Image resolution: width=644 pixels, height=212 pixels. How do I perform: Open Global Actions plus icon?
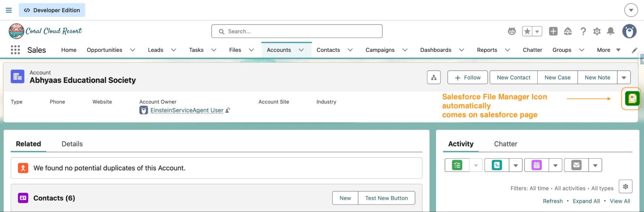coord(553,31)
